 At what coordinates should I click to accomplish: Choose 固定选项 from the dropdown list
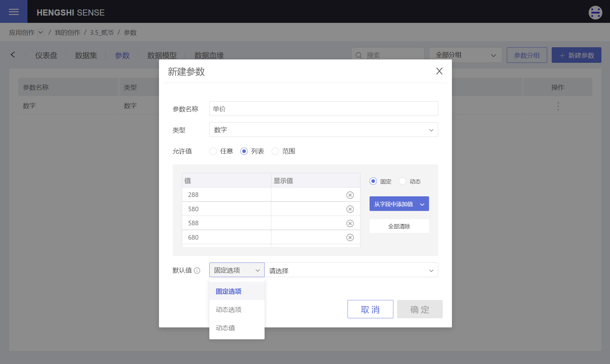pos(237,291)
